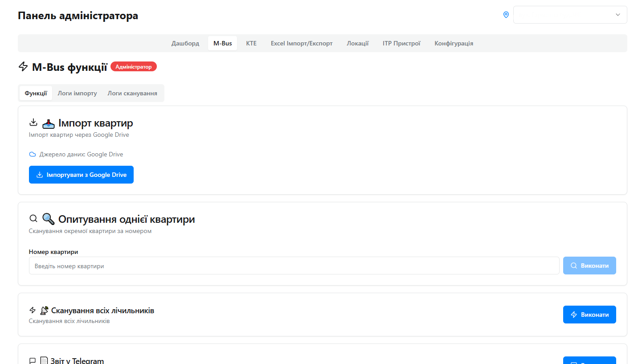This screenshot has width=638, height=364.
Task: Open the Конфігурація tab
Action: 454,43
